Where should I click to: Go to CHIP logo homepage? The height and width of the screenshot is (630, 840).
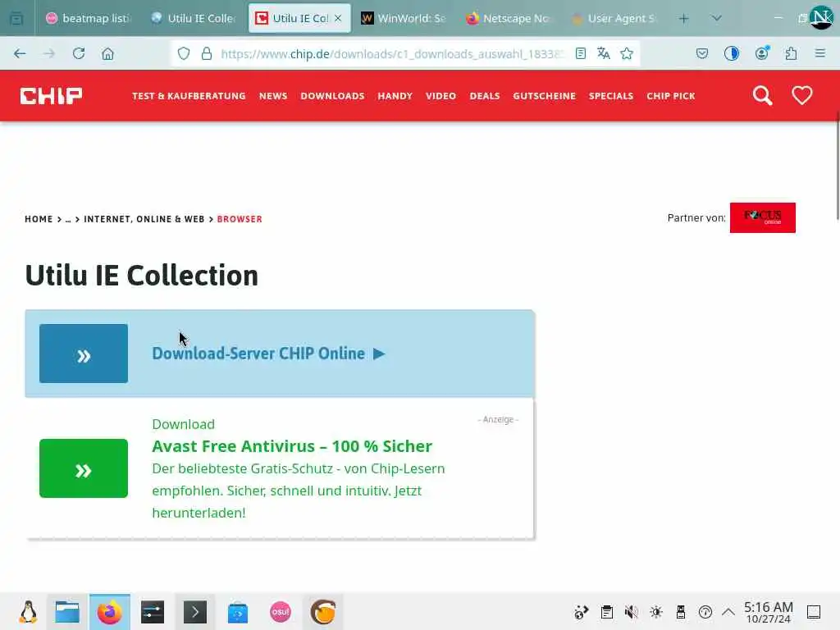coord(52,96)
